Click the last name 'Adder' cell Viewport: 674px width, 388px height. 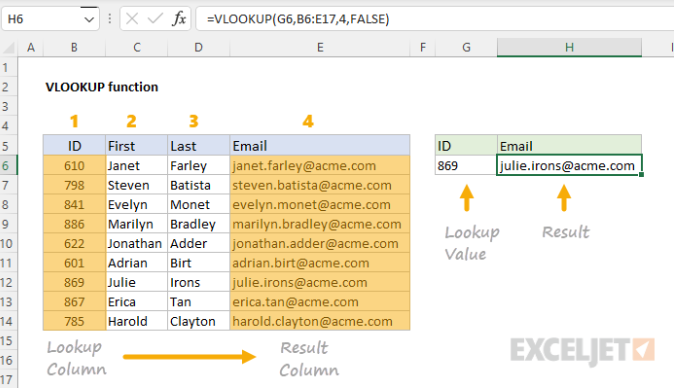click(x=199, y=244)
